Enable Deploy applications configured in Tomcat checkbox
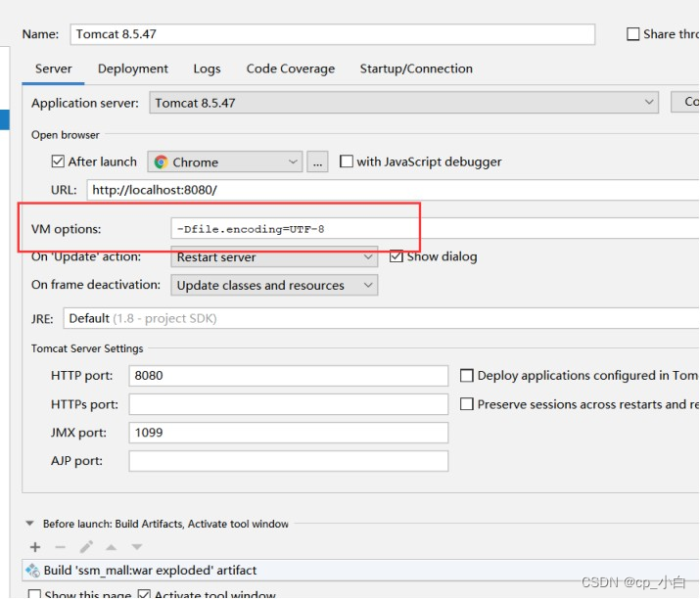 (467, 376)
